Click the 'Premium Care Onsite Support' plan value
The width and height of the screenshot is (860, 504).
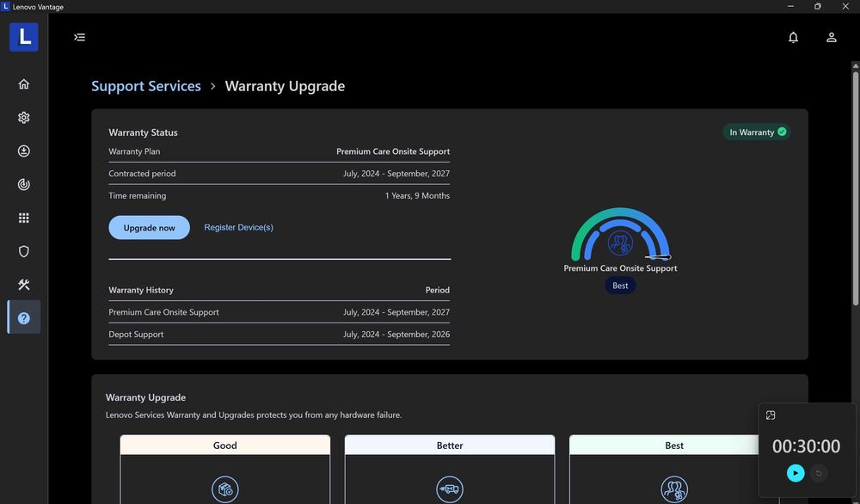(x=393, y=151)
